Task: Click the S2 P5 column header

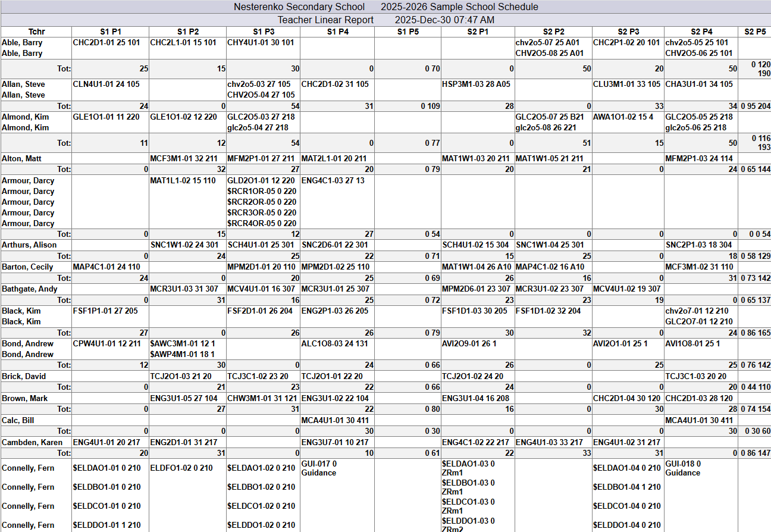Action: [x=754, y=32]
